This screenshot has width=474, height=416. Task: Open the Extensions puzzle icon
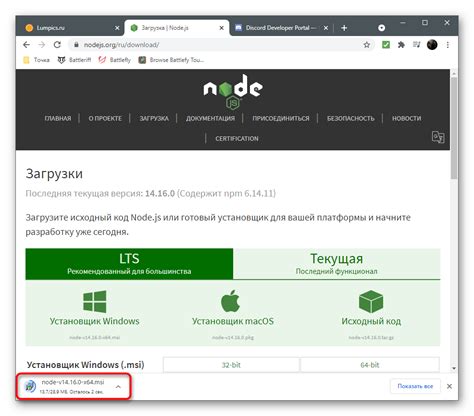[x=401, y=45]
